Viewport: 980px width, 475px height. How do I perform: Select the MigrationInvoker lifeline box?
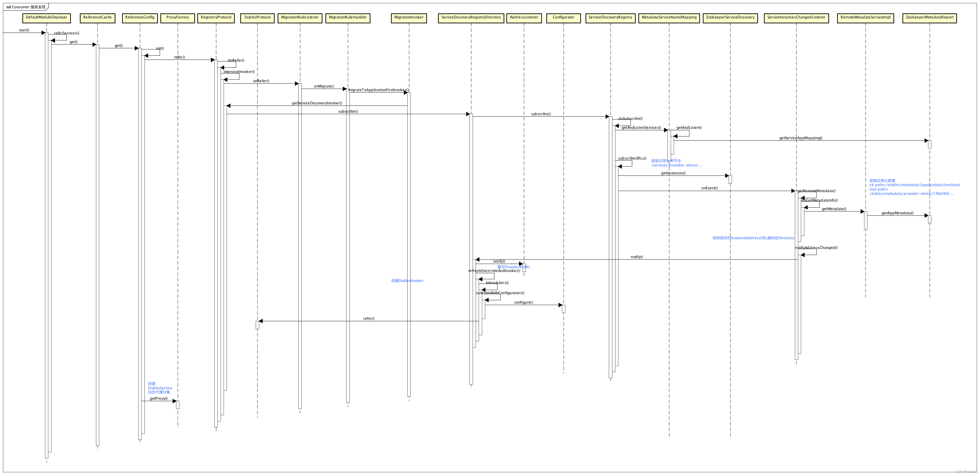click(x=409, y=18)
